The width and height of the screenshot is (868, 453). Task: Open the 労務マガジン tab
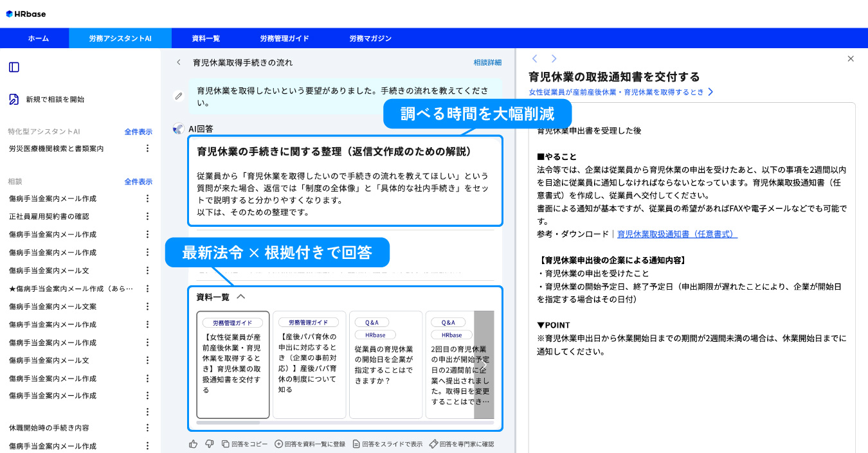370,39
